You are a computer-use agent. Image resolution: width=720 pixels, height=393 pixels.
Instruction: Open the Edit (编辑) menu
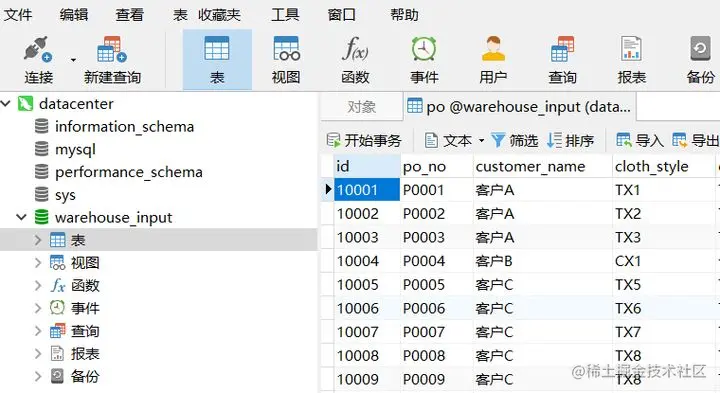click(x=73, y=15)
